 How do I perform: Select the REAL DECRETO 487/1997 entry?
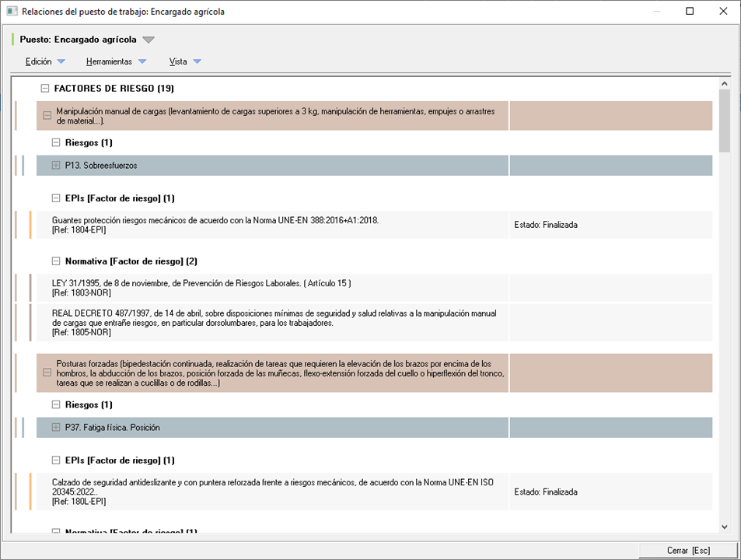tap(272, 322)
